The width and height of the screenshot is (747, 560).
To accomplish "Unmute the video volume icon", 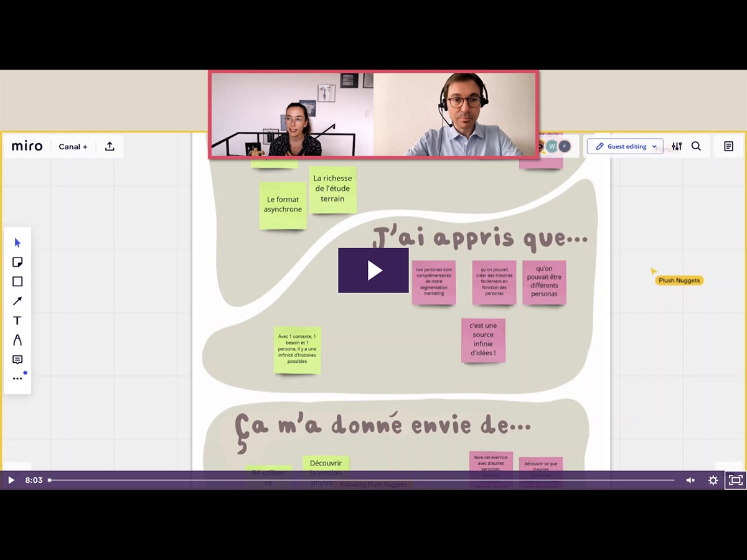I will tap(690, 480).
